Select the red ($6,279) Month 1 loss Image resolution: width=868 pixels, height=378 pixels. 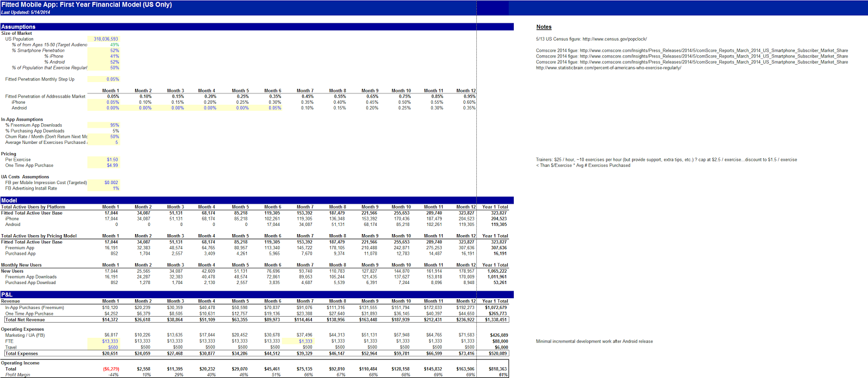[x=111, y=369]
